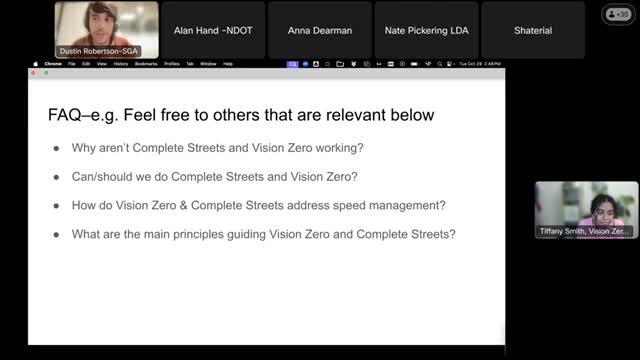Click bullet about main principles guiding Vision Zero
Image resolution: width=640 pixels, height=360 pixels.
click(264, 234)
